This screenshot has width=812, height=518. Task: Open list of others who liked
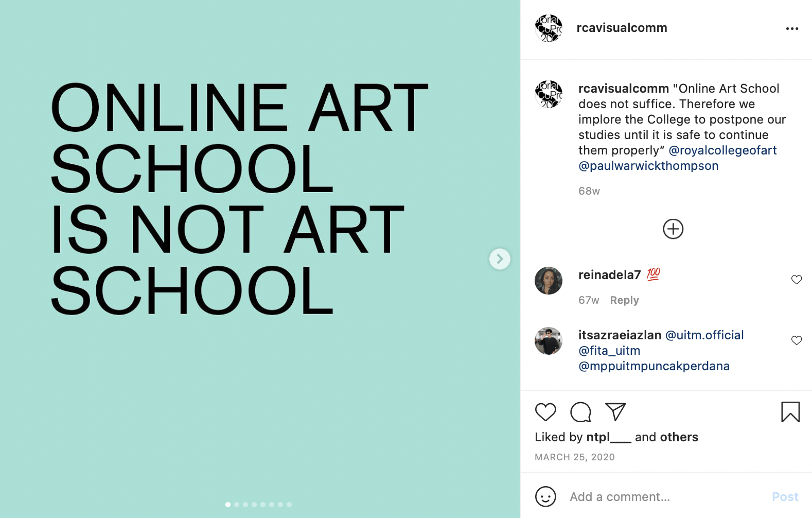tap(679, 437)
